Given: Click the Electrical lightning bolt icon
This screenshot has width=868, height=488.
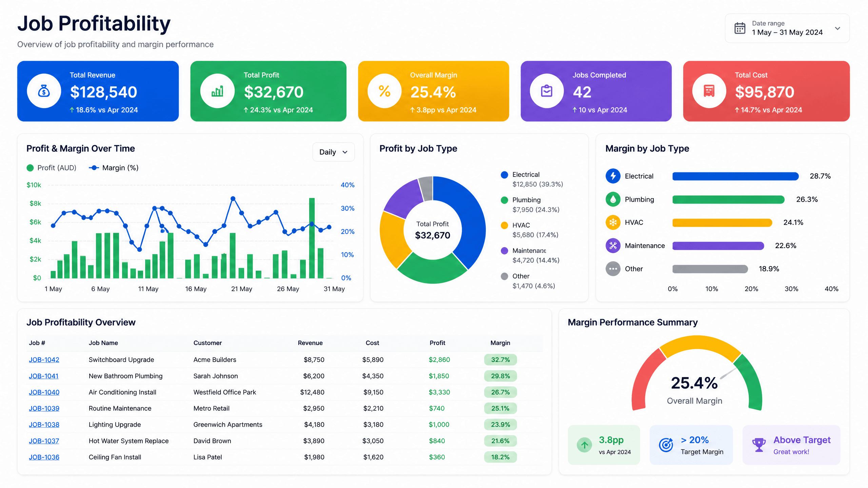Looking at the screenshot, I should [x=613, y=176].
